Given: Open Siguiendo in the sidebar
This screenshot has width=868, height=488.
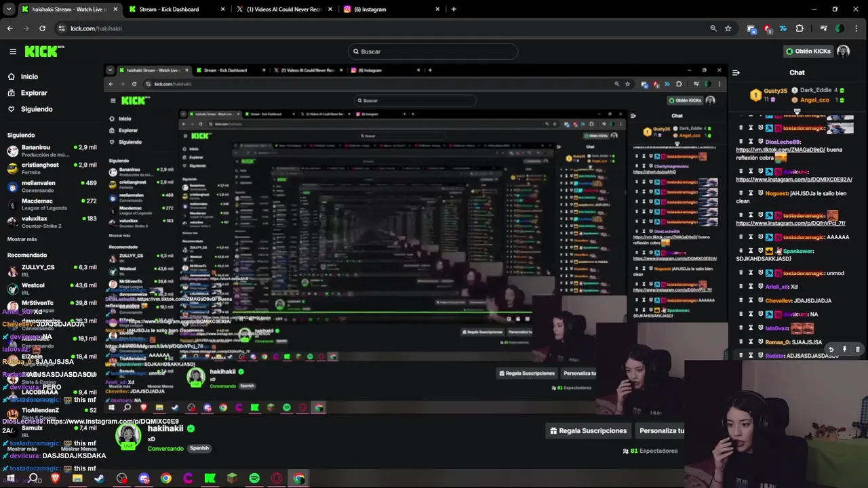Looking at the screenshot, I should pyautogui.click(x=36, y=109).
